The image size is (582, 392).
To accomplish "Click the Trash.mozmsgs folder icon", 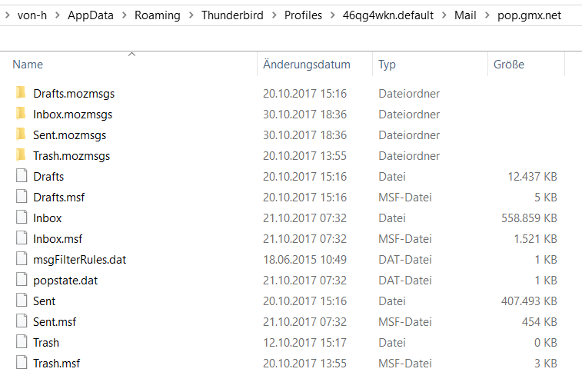I will [x=21, y=156].
